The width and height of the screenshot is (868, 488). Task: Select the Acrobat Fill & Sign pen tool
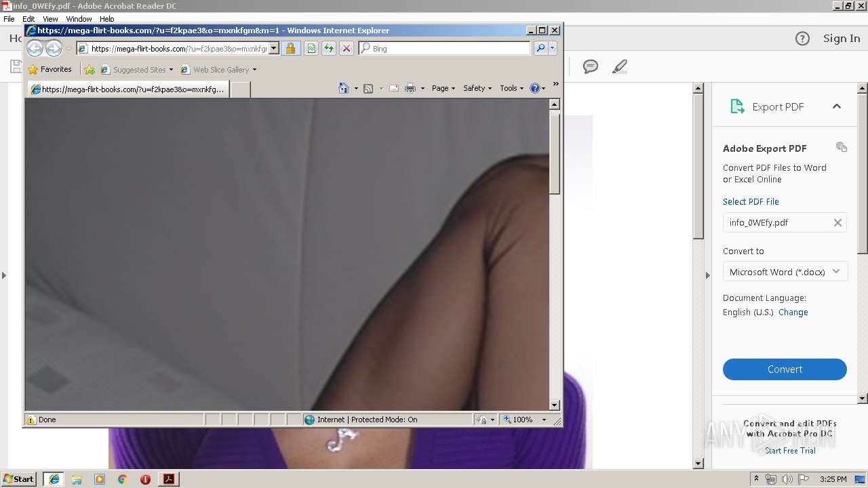click(619, 66)
